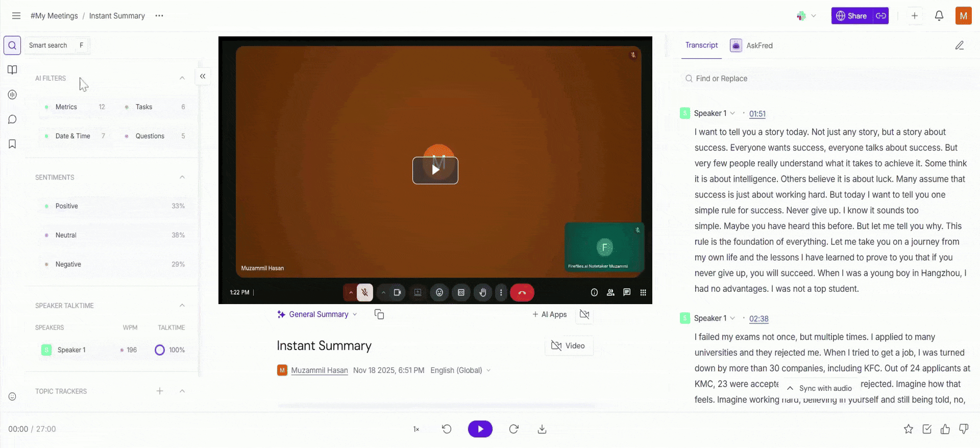Click the Instant Summary breadcrumb
Screen dimensions: 980x448
(117, 16)
